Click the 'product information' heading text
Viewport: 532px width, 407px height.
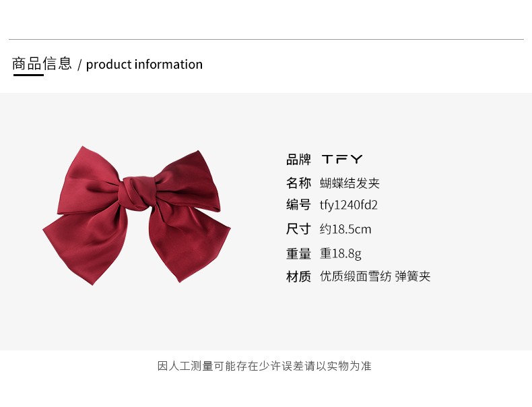[x=144, y=65]
